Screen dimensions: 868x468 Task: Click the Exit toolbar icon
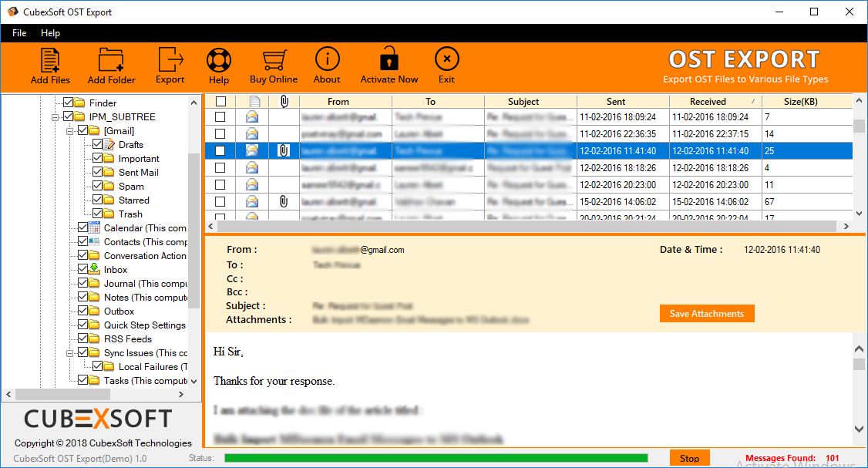(x=447, y=59)
